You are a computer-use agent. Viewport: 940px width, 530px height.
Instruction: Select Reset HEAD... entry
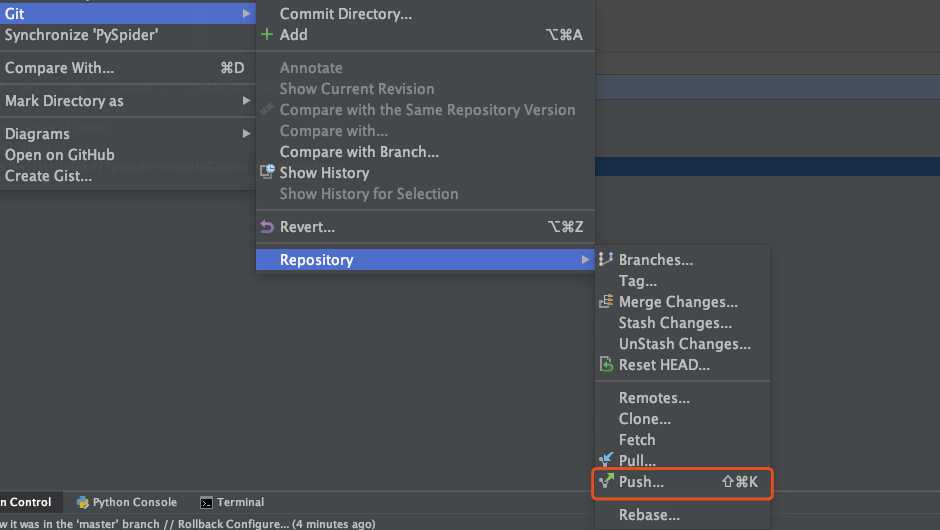click(x=664, y=365)
